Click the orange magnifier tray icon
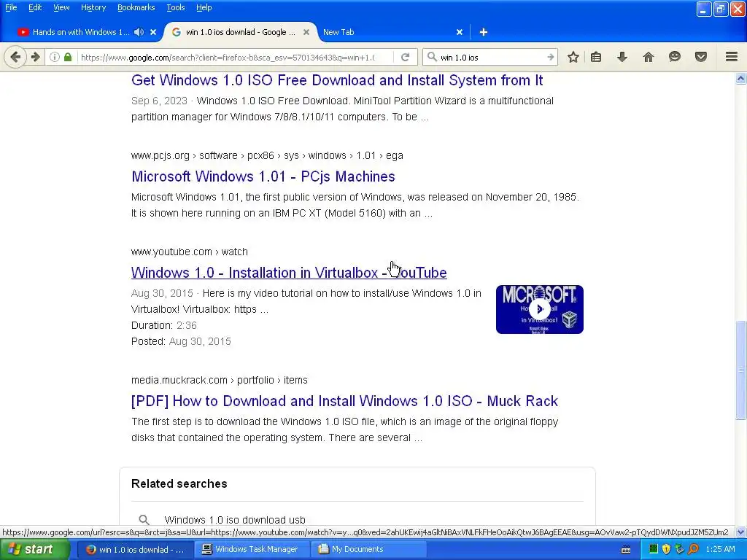747x560 pixels. [693, 549]
